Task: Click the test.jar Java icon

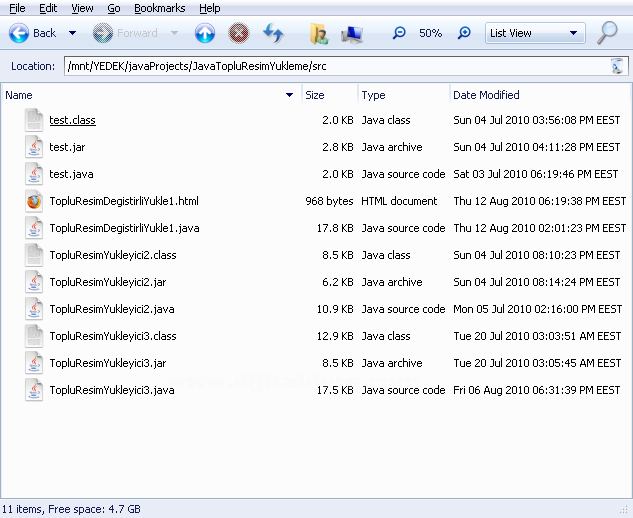Action: [x=34, y=147]
